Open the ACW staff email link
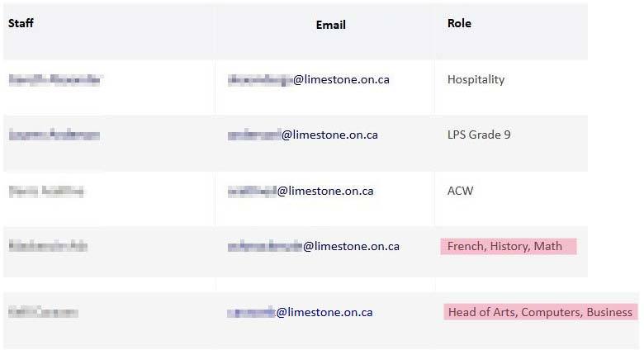This screenshot has height=350, width=644. click(301, 191)
